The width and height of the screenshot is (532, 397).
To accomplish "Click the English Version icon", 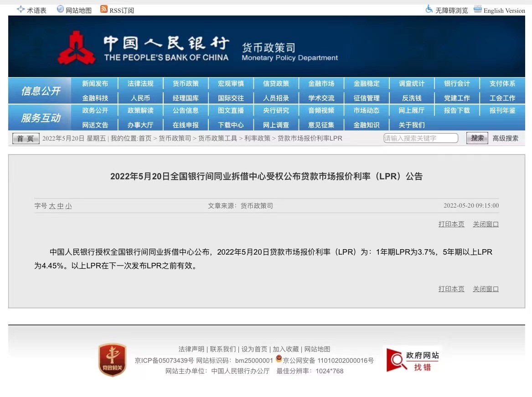I will click(478, 9).
